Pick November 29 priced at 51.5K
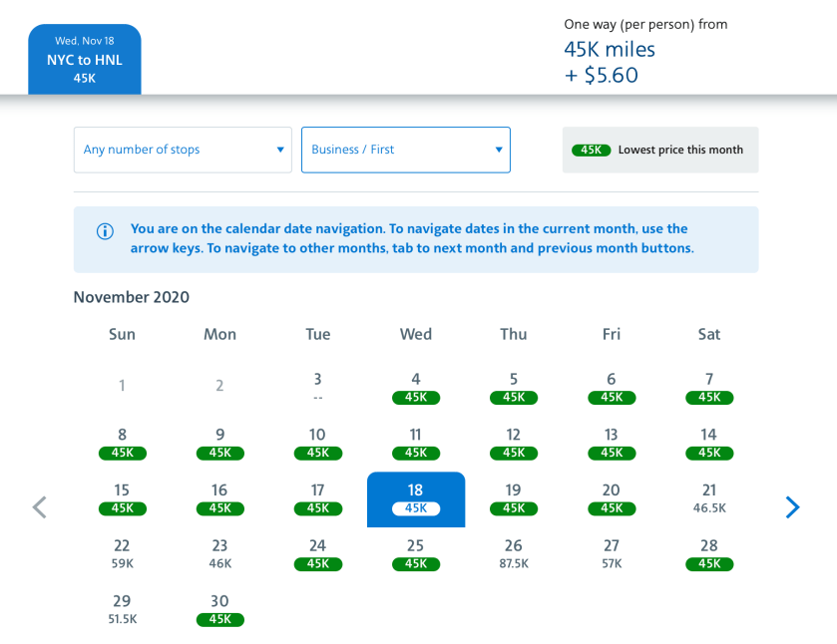Image resolution: width=837 pixels, height=644 pixels. tap(122, 609)
